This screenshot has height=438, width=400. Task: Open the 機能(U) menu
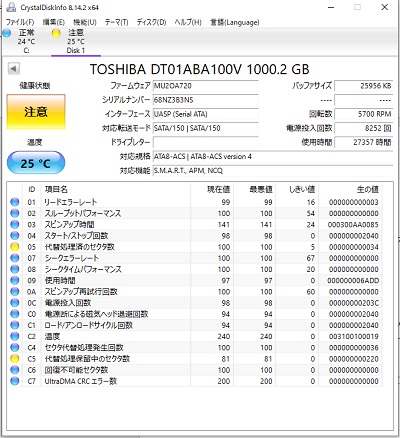[85, 22]
